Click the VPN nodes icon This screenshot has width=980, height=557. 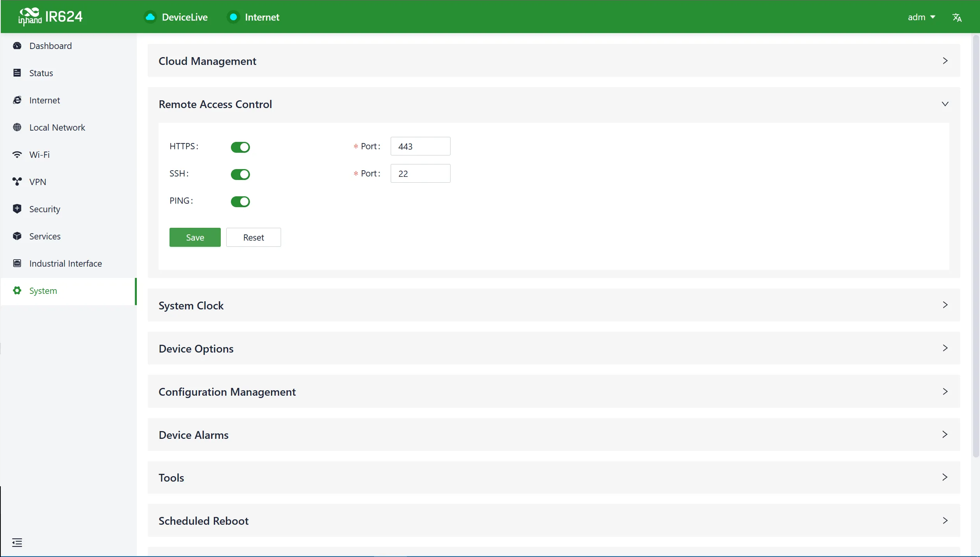click(17, 182)
